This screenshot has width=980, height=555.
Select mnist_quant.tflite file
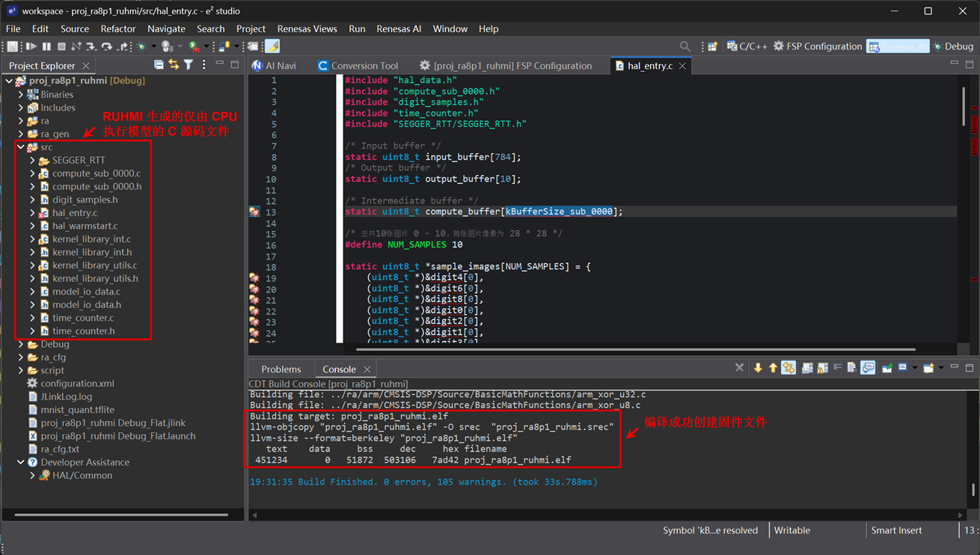[70, 410]
